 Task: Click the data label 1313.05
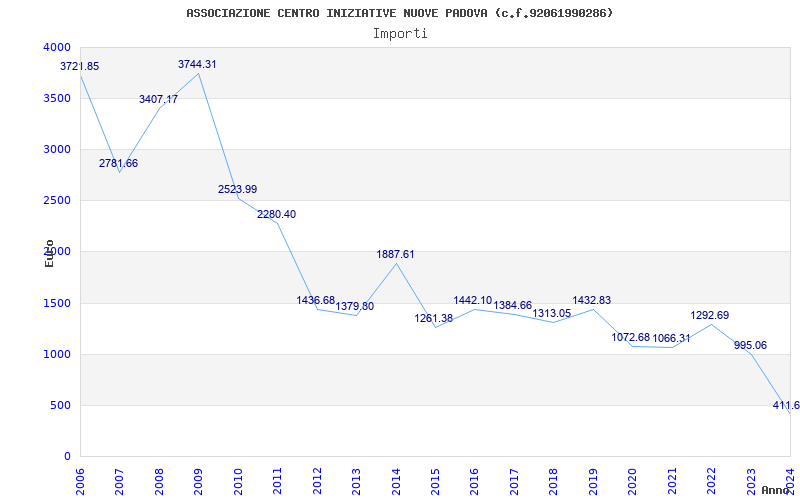click(552, 313)
